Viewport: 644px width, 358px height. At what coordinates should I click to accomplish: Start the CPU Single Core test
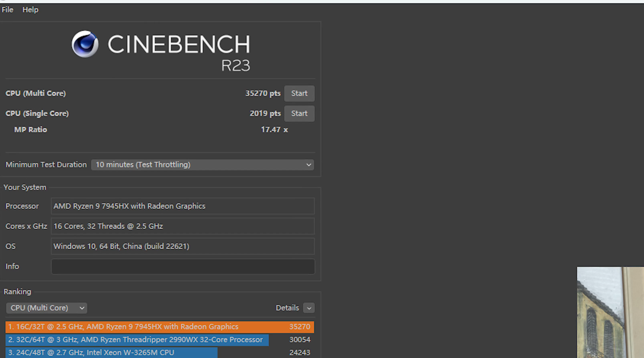[299, 113]
